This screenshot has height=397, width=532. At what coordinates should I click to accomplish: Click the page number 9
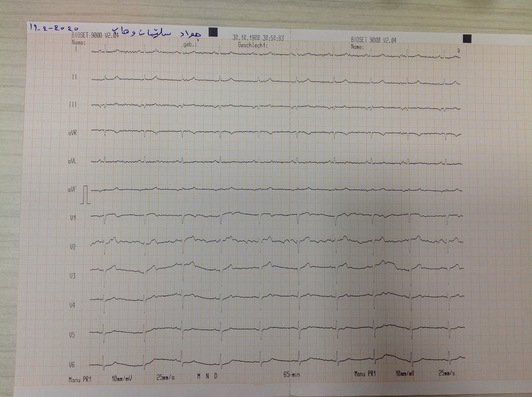tap(459, 51)
